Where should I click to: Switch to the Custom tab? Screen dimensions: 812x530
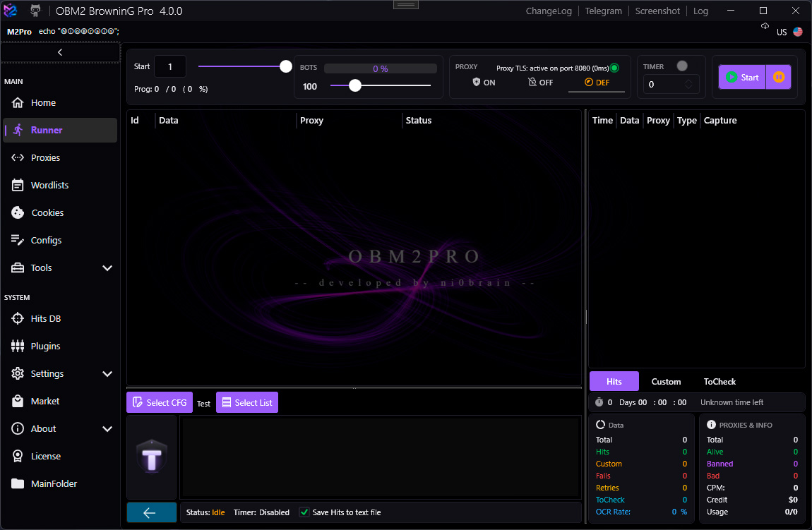666,382
